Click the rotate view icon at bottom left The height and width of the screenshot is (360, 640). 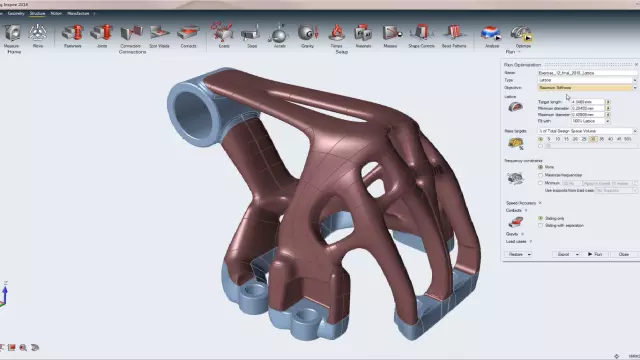click(35, 348)
